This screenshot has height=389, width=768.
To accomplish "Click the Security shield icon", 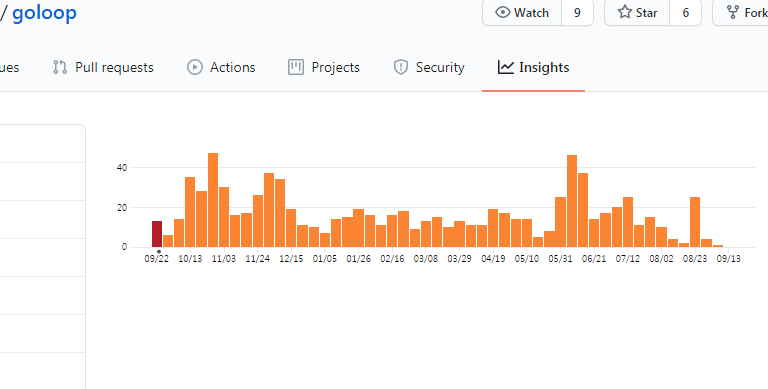I will tap(401, 67).
